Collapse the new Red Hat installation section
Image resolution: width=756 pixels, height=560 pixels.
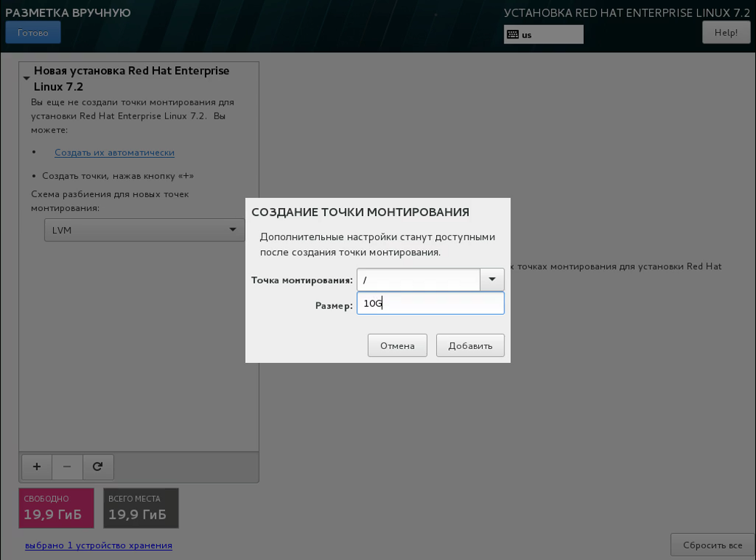pyautogui.click(x=26, y=78)
